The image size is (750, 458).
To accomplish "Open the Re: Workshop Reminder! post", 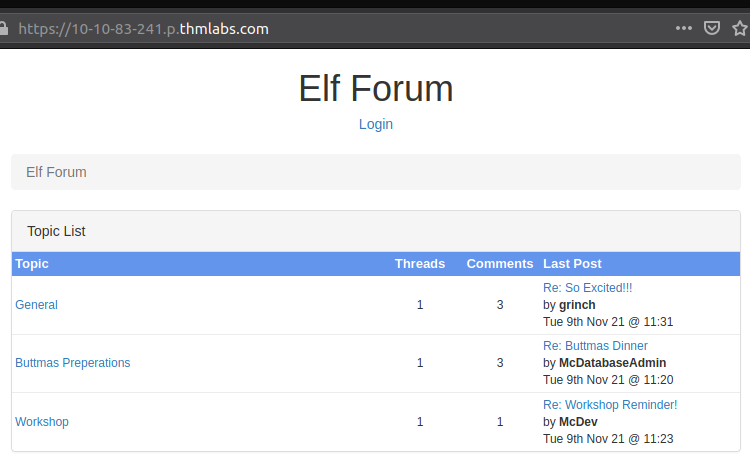I will coord(610,404).
